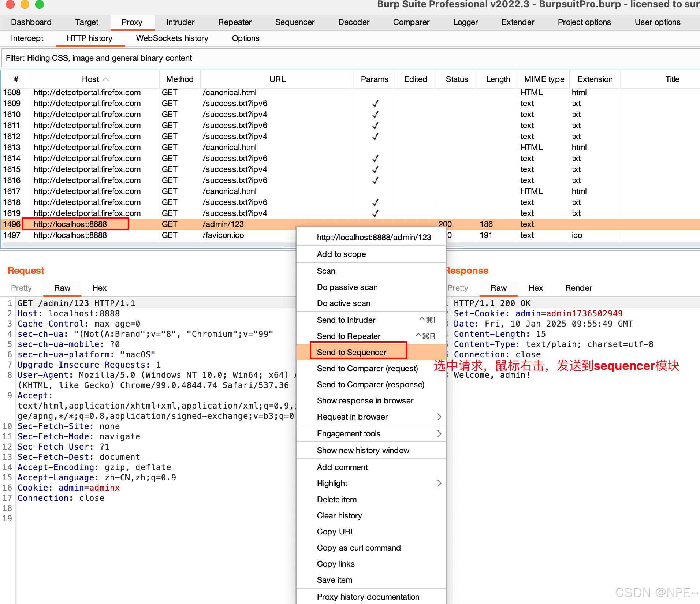Switch request view to Hex
The height and width of the screenshot is (604, 700).
click(x=99, y=288)
